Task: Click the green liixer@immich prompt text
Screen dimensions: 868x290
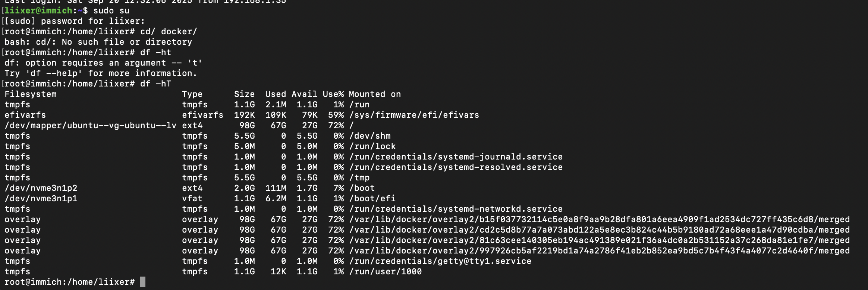Action: [38, 10]
